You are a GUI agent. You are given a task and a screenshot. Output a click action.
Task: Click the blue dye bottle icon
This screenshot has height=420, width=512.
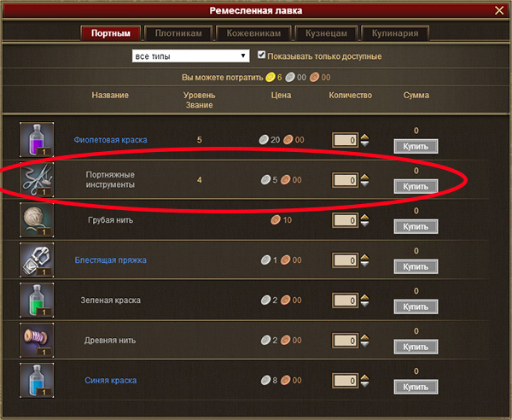point(37,380)
